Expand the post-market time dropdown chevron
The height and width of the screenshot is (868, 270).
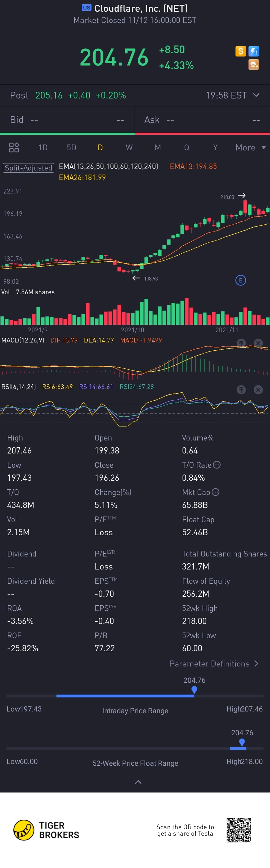pyautogui.click(x=256, y=95)
